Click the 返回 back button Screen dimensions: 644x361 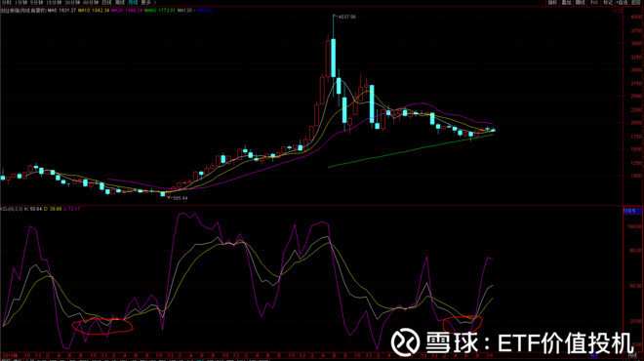point(636,3)
